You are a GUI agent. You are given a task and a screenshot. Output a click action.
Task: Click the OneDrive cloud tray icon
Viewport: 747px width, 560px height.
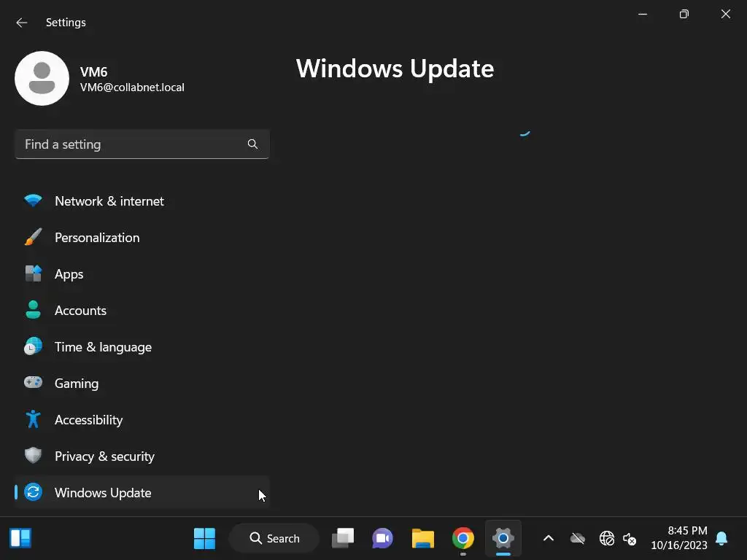pyautogui.click(x=578, y=539)
